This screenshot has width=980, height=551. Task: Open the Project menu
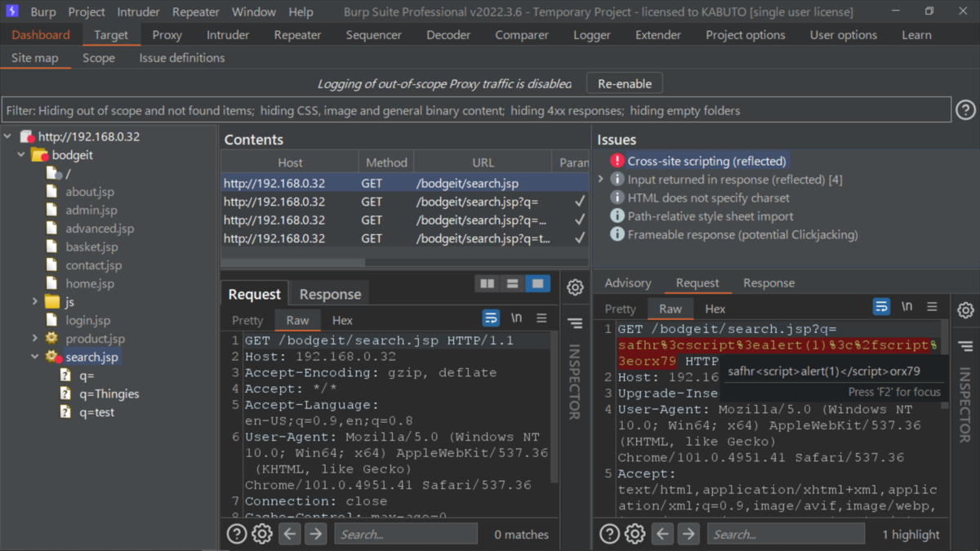87,11
